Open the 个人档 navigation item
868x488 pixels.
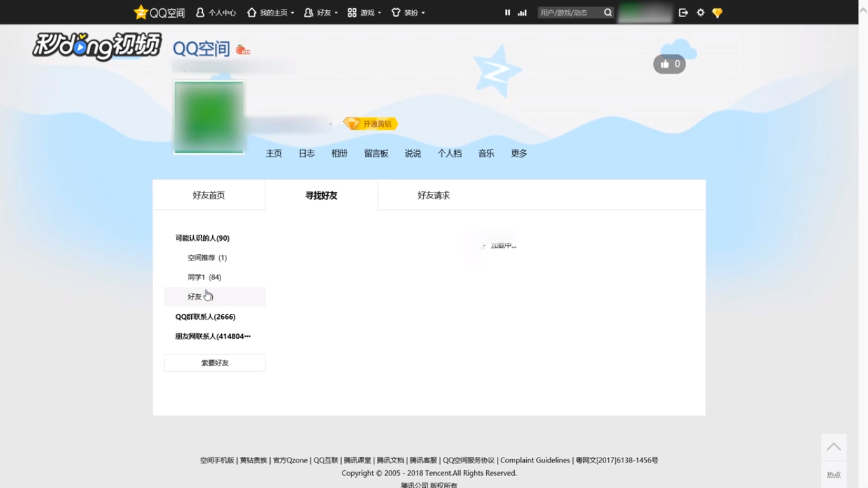(449, 153)
